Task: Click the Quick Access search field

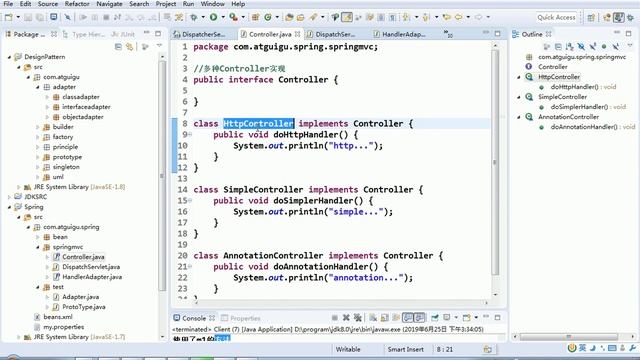Action: pyautogui.click(x=556, y=17)
